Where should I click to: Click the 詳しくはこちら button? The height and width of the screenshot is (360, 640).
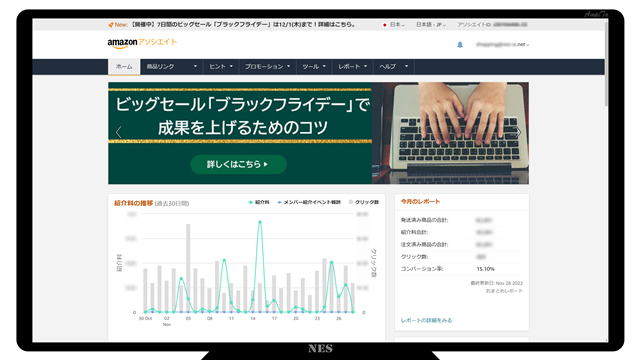[238, 164]
